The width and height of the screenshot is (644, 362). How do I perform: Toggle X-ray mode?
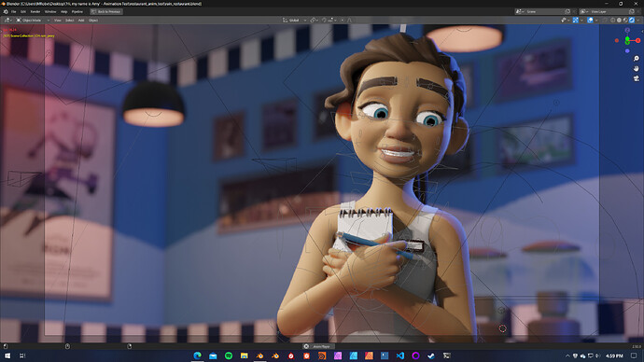(605, 21)
